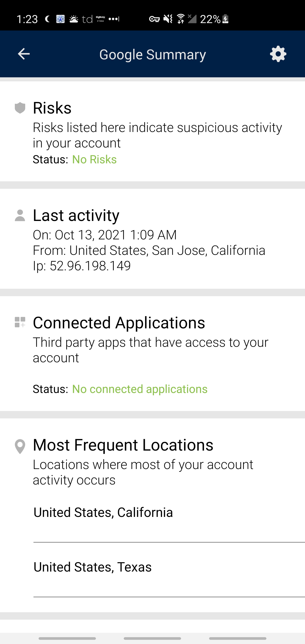Tap the green No Risks status
This screenshot has height=644, width=305.
tap(94, 160)
